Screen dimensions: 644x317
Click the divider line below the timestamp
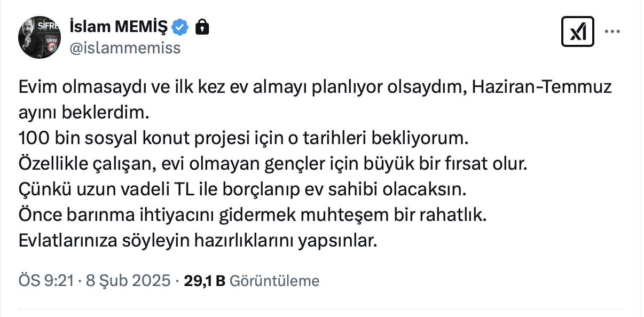[x=320, y=308]
